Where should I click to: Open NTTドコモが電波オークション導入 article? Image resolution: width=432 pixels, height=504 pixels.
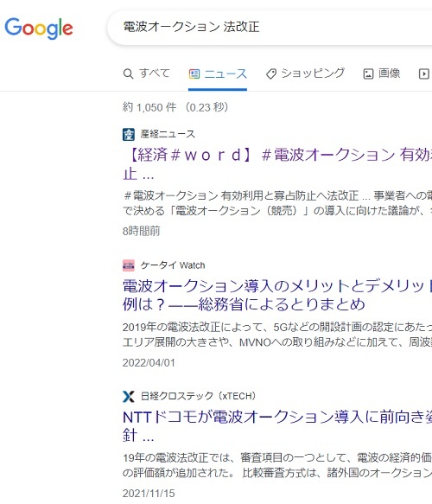[277, 426]
